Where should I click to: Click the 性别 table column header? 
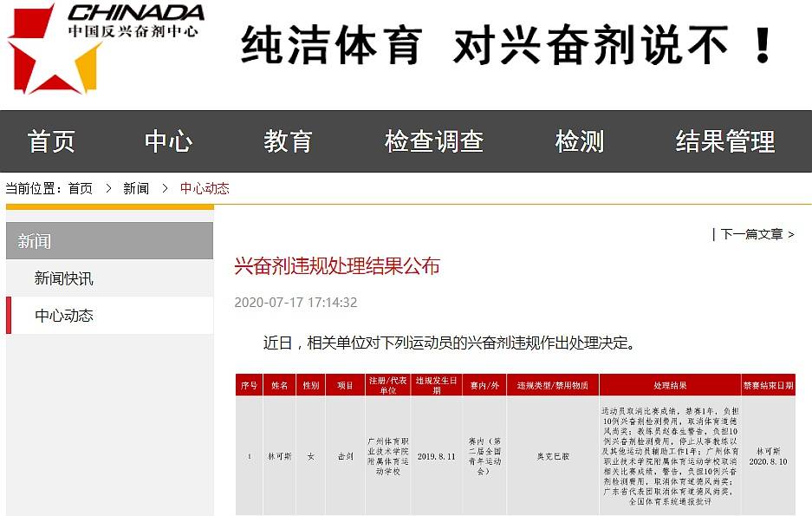coord(311,385)
